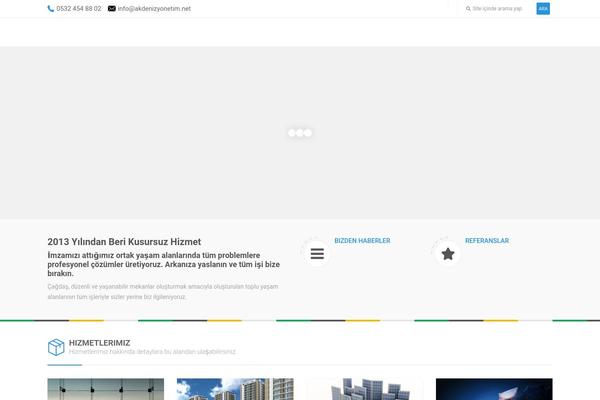
Task: Open the service thumbnail showing high-rise buildings
Action: [x=235, y=389]
